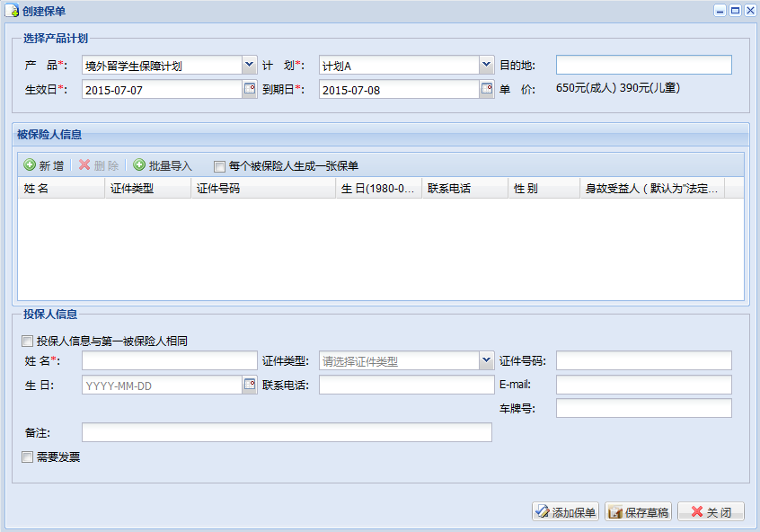Click the 生日 YYYY-MM-DD field
The height and width of the screenshot is (532, 760).
162,385
